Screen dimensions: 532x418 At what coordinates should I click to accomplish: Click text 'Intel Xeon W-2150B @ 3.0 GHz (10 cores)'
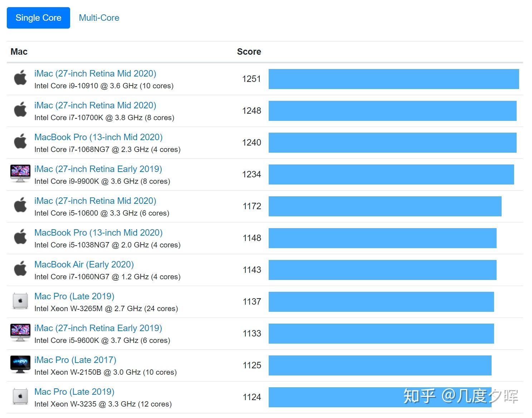106,372
